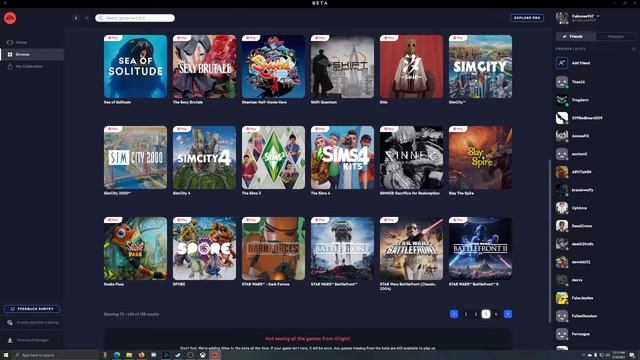Click the Slay The Spire title text
Viewport: 640px width, 360px height.
pos(461,193)
